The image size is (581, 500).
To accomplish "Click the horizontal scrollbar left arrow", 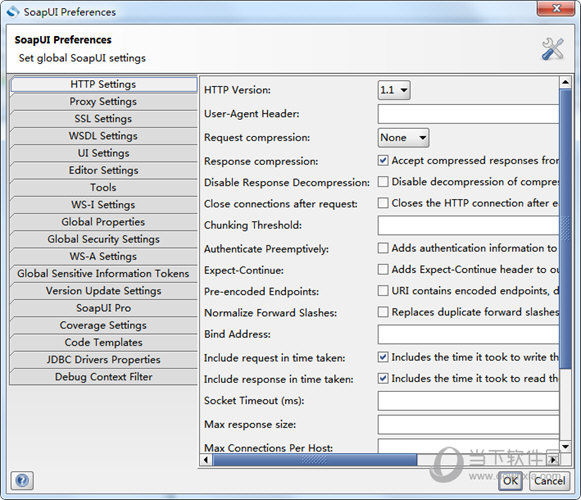I will pos(206,460).
